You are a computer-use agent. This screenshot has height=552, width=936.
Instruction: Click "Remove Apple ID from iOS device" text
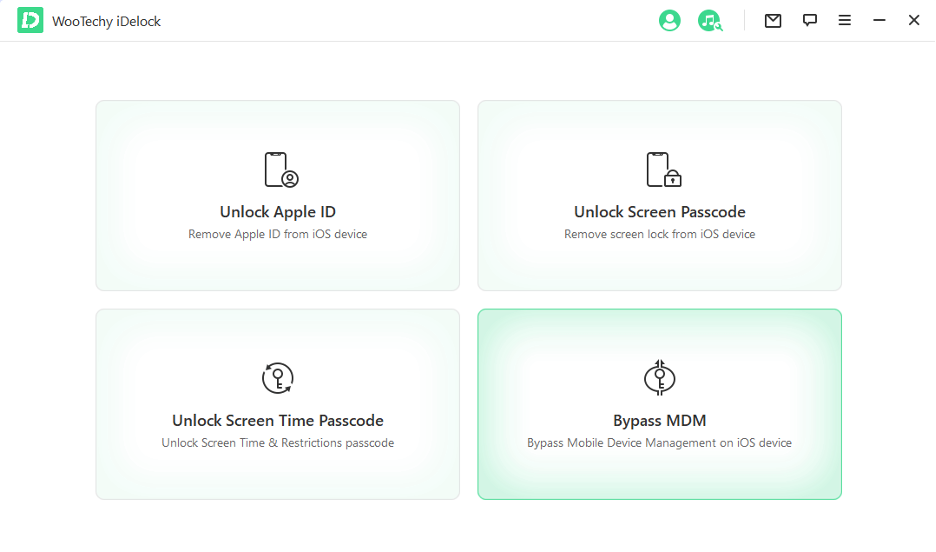click(278, 234)
